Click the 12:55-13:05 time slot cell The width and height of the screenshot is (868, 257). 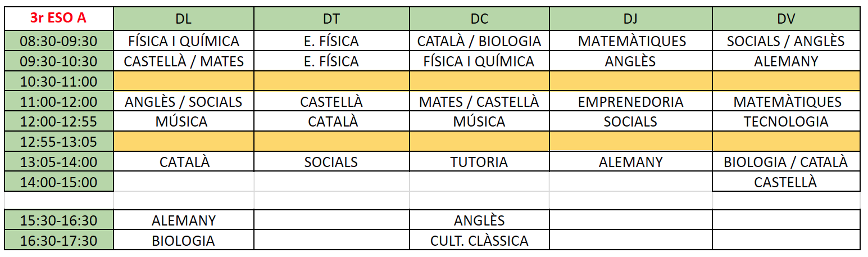click(x=58, y=142)
